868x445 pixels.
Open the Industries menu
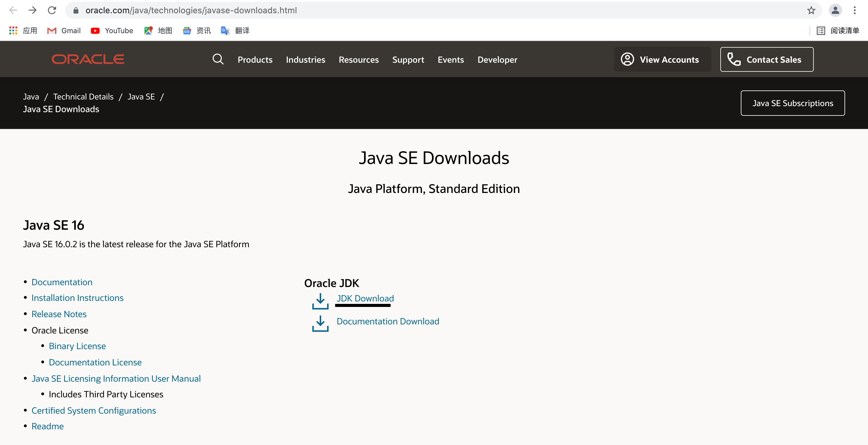click(306, 60)
